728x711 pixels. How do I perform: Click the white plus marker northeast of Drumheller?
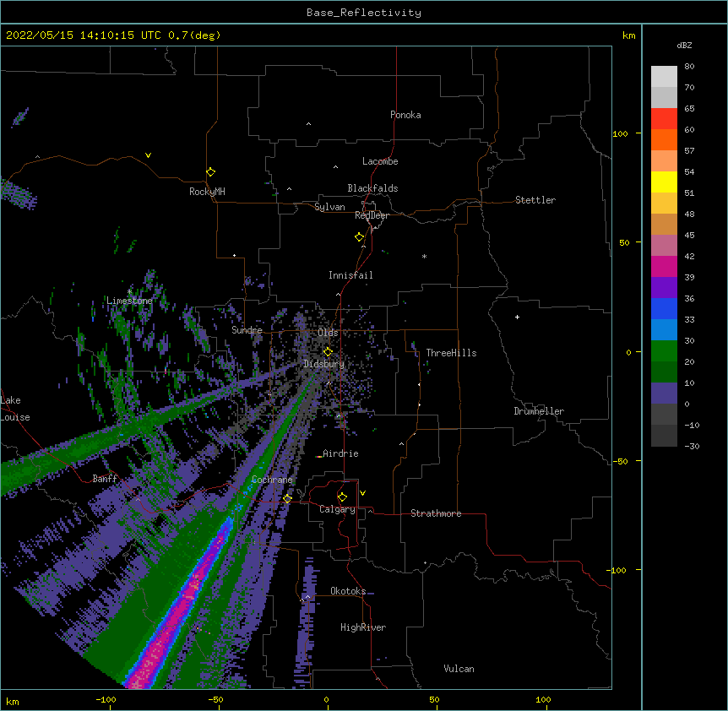coord(517,317)
